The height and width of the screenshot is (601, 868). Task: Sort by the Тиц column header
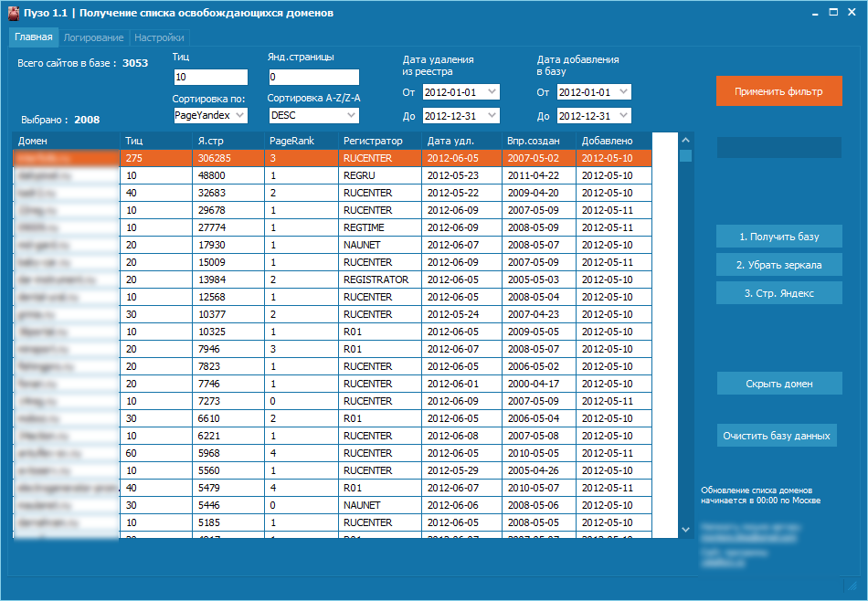(156, 141)
